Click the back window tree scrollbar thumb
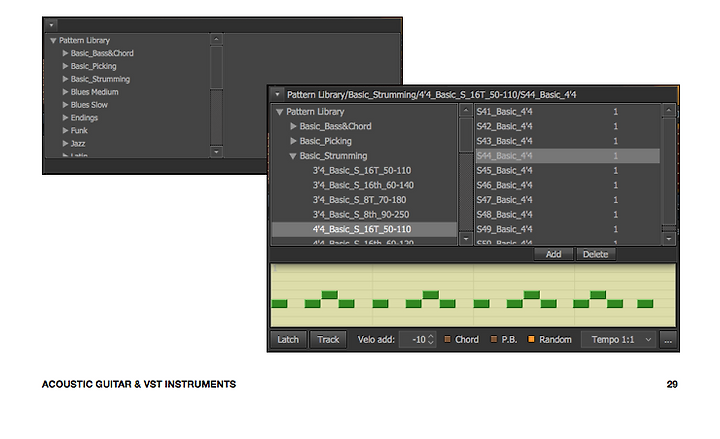Viewport: 720px width, 439px height. [x=216, y=67]
